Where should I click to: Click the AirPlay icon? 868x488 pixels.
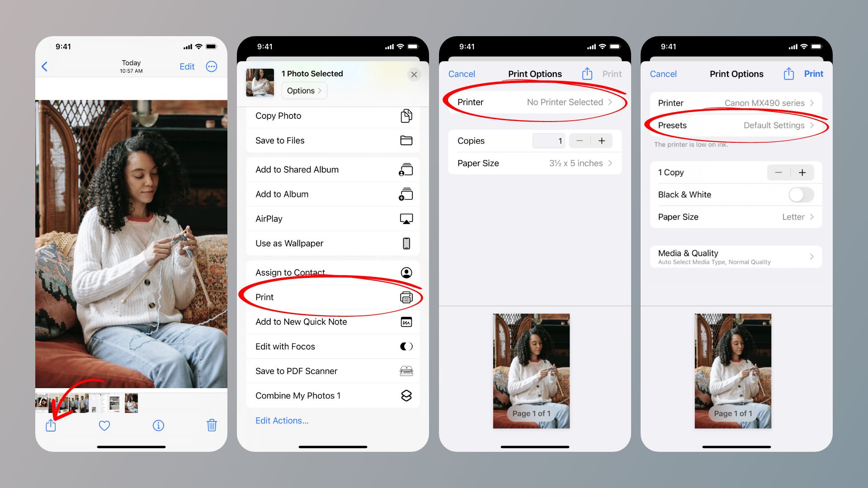[406, 219]
